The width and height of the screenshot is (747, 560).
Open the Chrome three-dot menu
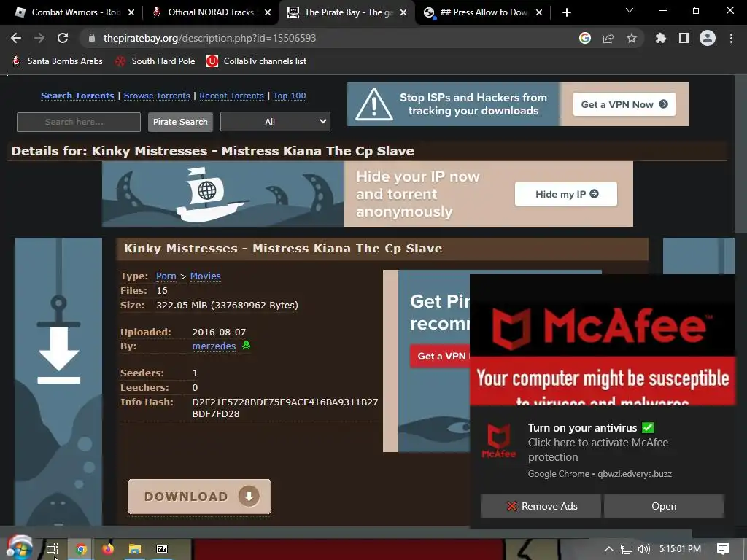[731, 38]
